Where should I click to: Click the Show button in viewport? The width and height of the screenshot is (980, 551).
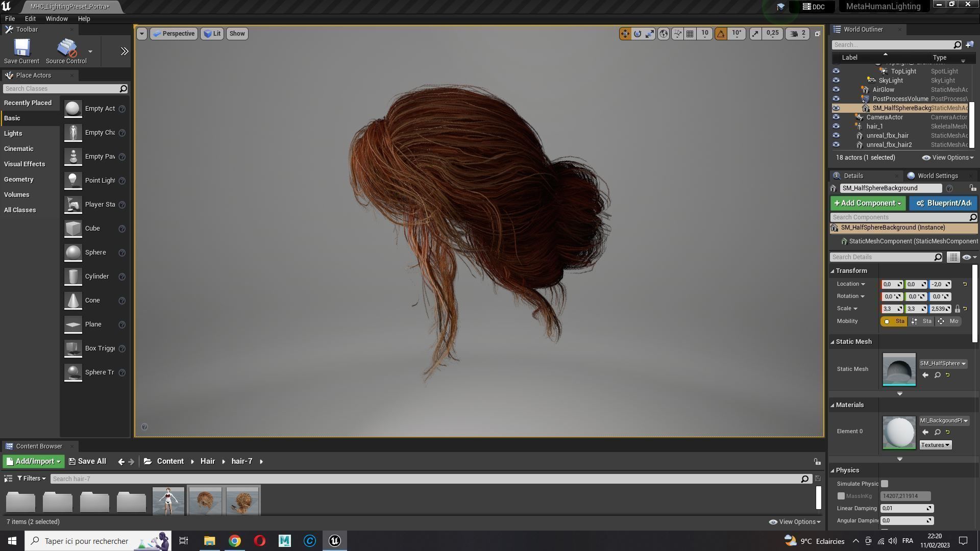(237, 34)
